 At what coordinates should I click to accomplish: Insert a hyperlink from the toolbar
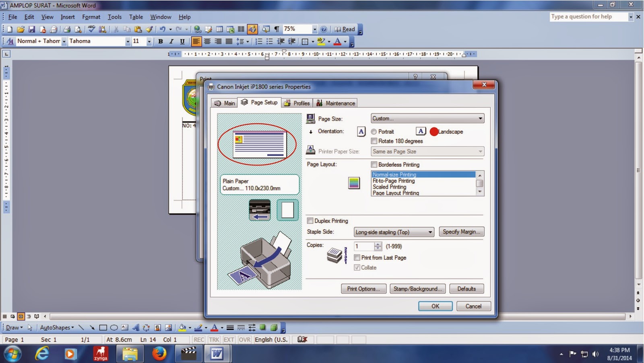coord(197,29)
